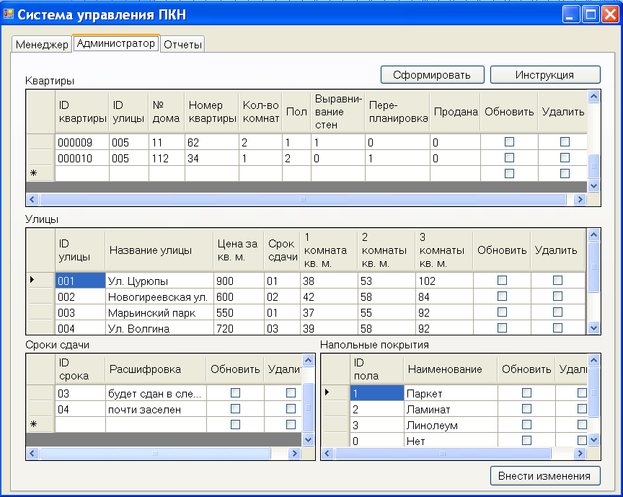Select the Администратор tab

[x=116, y=44]
